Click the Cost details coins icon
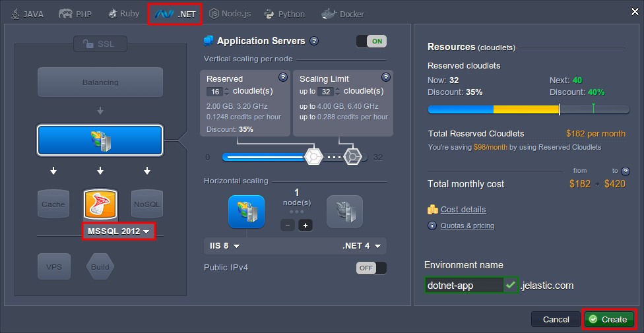Image resolution: width=644 pixels, height=333 pixels. (x=432, y=210)
